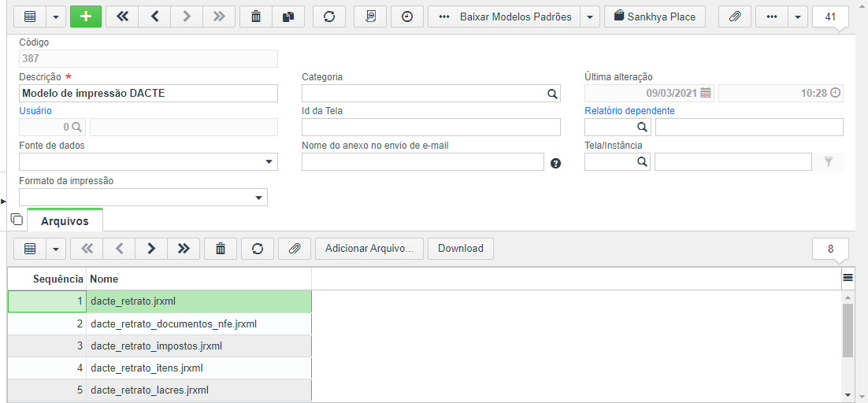Refresh the record with top reload icon

pyautogui.click(x=329, y=17)
